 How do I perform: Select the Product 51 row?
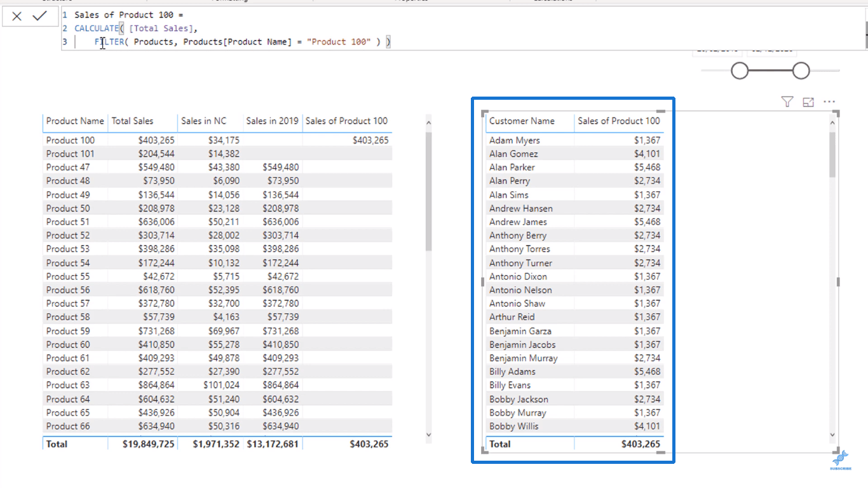(x=217, y=222)
